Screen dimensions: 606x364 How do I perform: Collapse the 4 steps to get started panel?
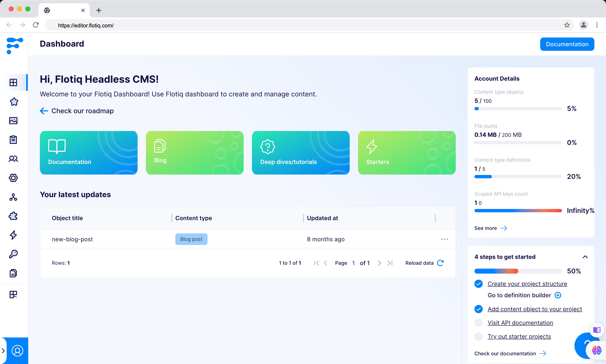click(x=585, y=257)
